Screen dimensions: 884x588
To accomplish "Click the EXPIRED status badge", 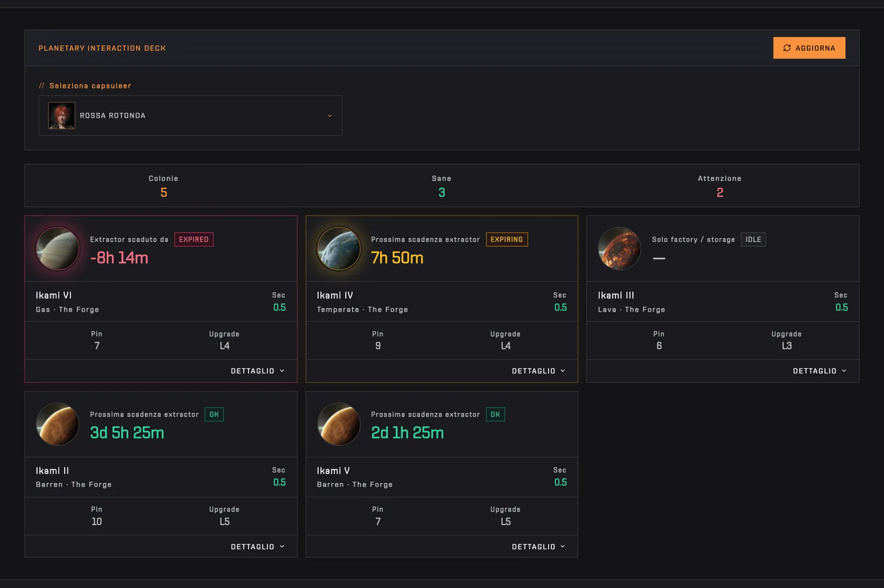I will click(194, 239).
